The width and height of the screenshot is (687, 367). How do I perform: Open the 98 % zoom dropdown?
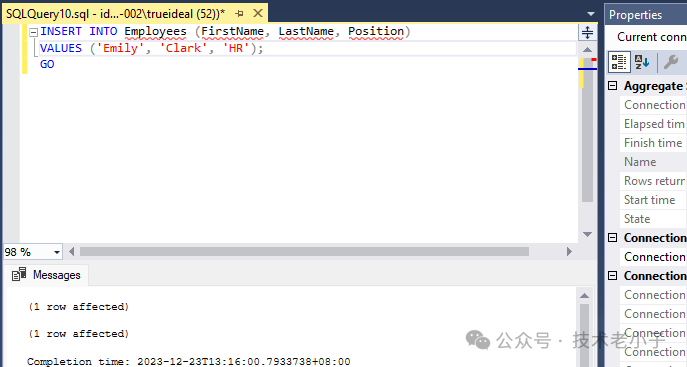pos(57,252)
